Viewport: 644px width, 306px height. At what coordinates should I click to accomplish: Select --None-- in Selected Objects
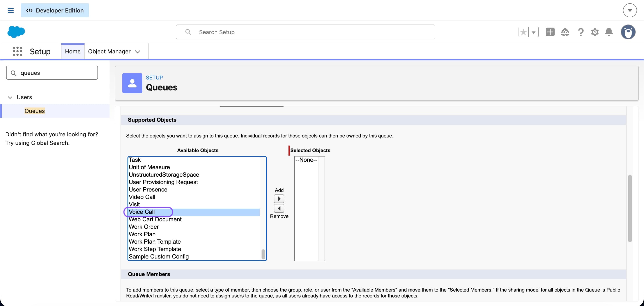coord(306,160)
